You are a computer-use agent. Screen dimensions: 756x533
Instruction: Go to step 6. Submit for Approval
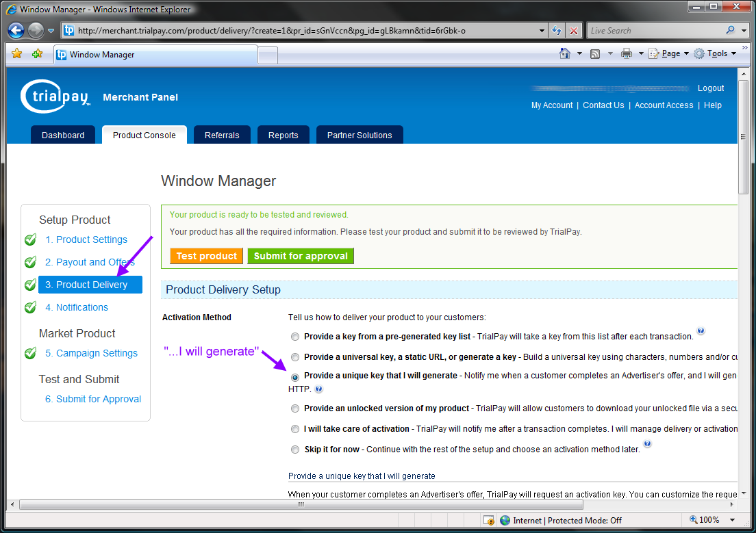pos(93,399)
